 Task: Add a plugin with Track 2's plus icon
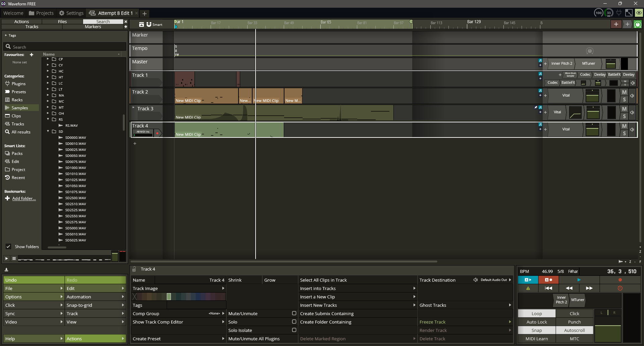pos(545,96)
